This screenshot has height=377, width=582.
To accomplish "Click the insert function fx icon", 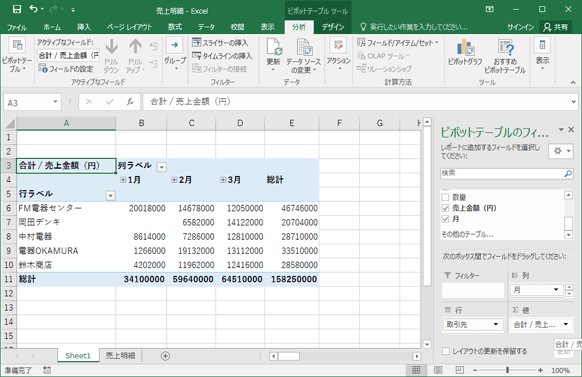I will click(x=130, y=102).
